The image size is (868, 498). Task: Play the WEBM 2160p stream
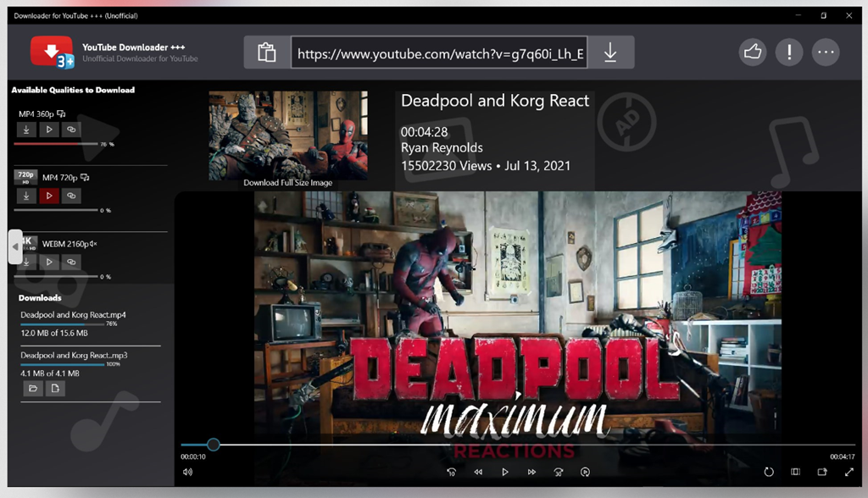tap(48, 262)
